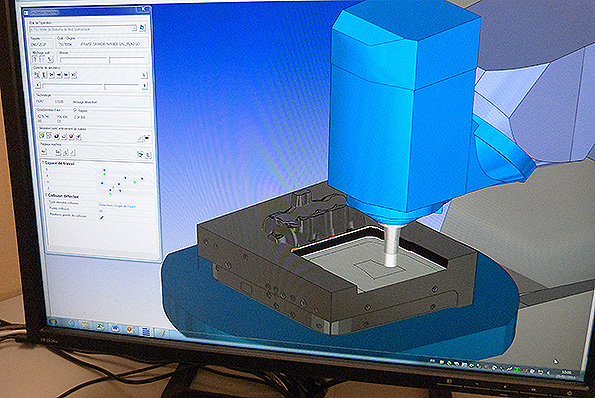Viewport: 595px width, 398px height.
Task: Click yellow-dot icon in material removal toolbar
Action: click(x=41, y=136)
